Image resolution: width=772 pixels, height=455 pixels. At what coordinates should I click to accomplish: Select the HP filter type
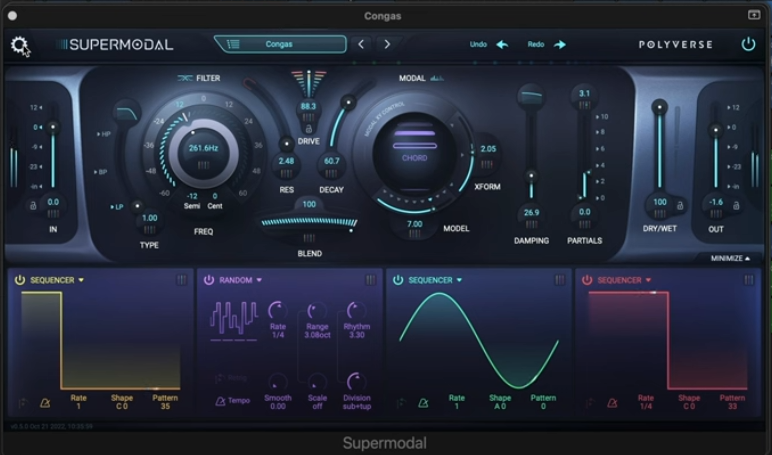(x=104, y=134)
